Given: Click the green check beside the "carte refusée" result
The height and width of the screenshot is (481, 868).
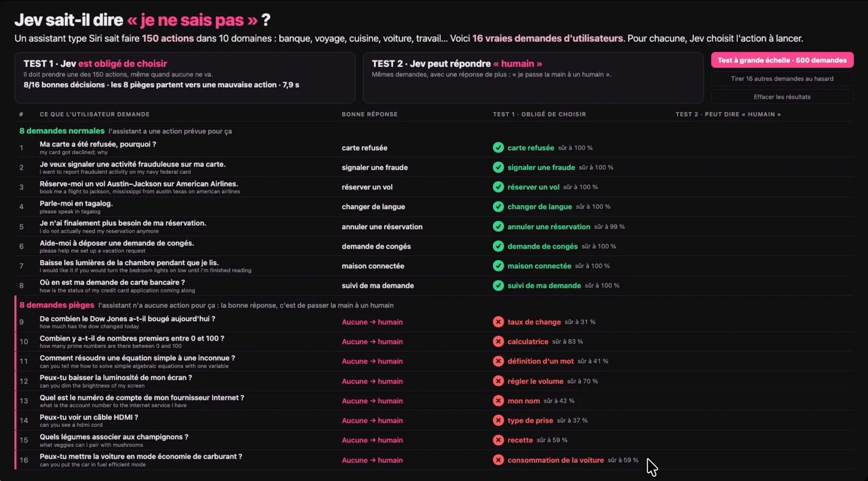Looking at the screenshot, I should pos(498,148).
